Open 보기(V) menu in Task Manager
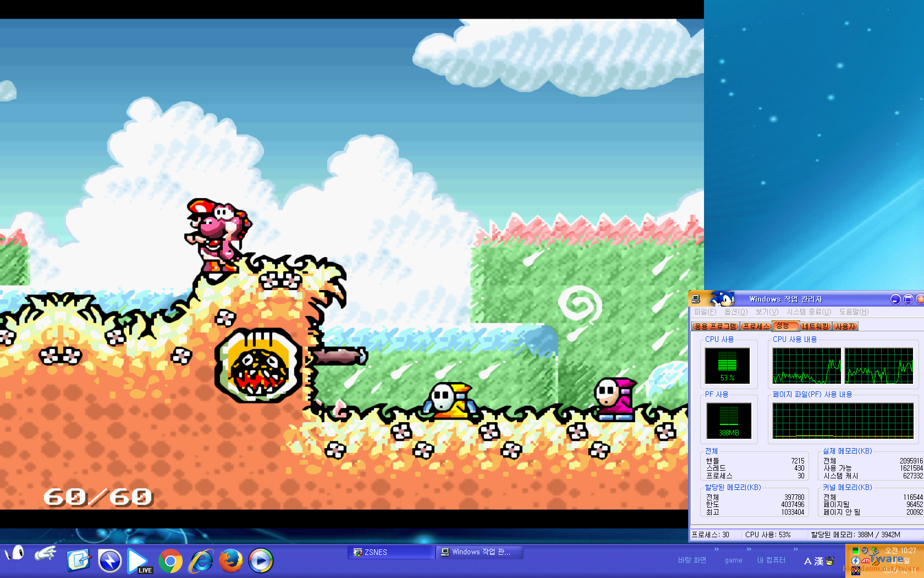The image size is (924, 578). pyautogui.click(x=767, y=312)
